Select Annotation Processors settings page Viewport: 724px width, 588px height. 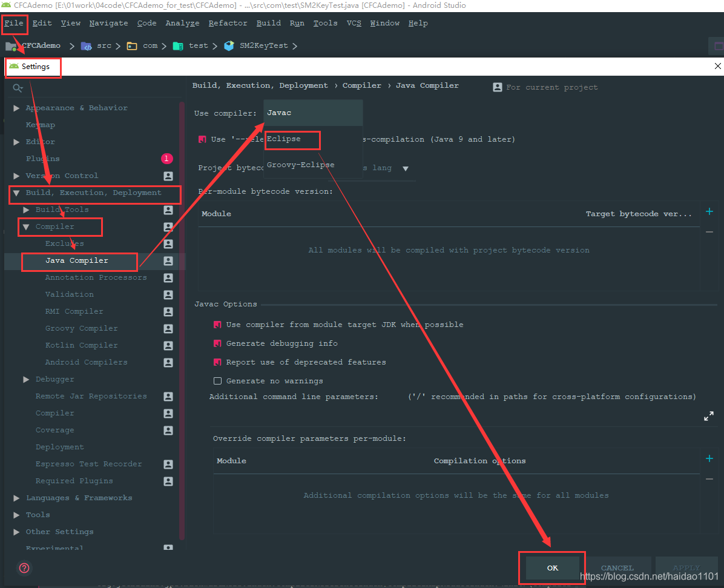point(96,277)
